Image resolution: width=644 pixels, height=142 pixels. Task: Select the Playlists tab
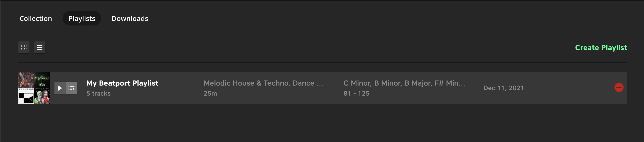pos(82,18)
